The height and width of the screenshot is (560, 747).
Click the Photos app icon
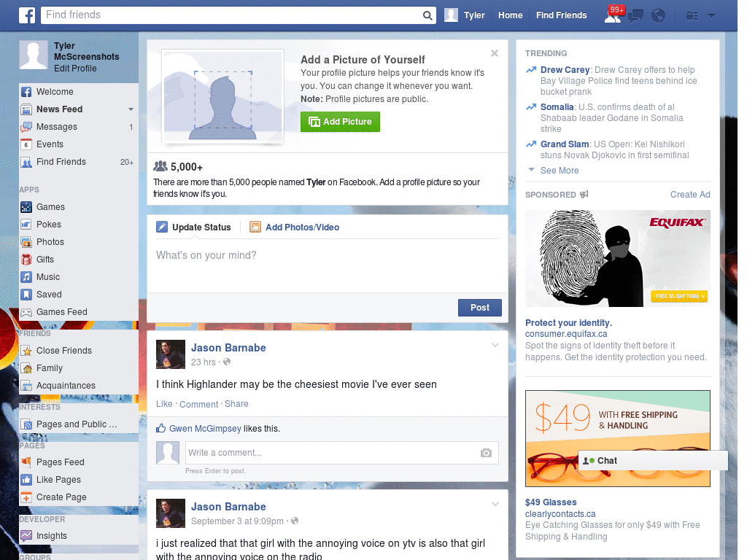point(26,242)
